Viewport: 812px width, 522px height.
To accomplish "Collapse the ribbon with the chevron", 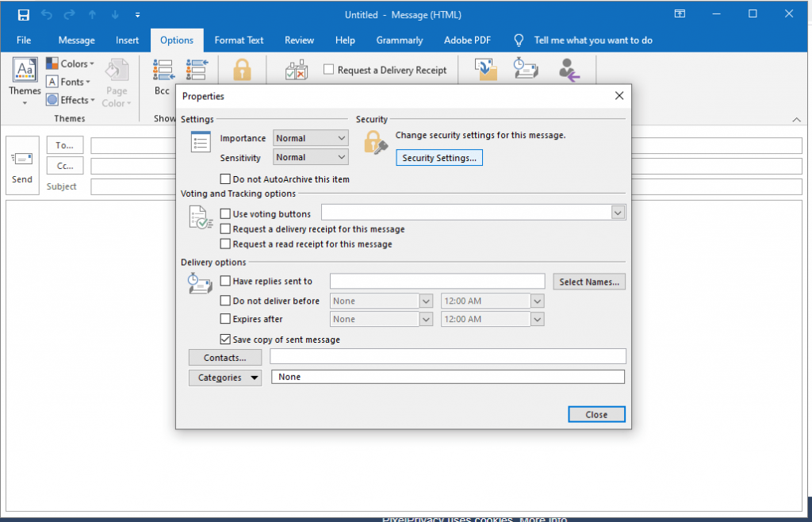I will 796,120.
